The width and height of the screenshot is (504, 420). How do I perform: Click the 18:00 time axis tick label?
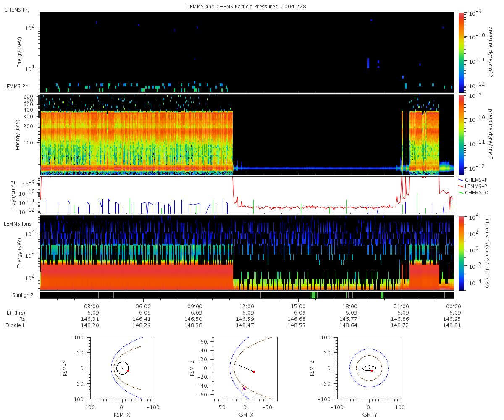[x=350, y=307]
